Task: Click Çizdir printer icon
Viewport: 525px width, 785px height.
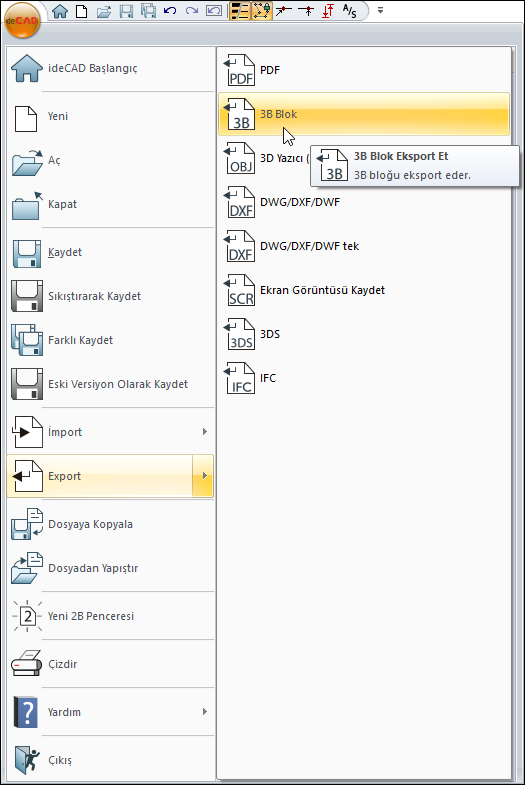Action: (27, 664)
